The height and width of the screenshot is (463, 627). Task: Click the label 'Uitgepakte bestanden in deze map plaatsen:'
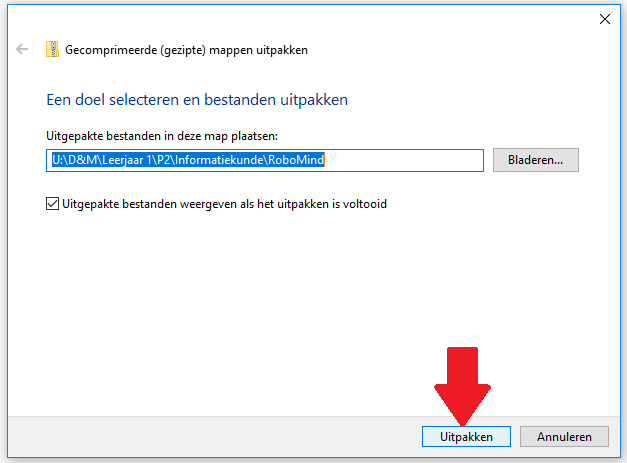(x=162, y=136)
